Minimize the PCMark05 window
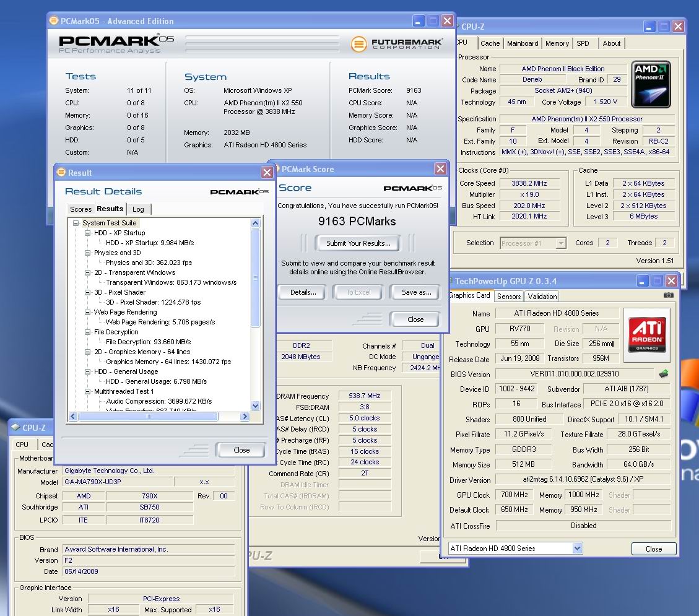Viewport: 699px width, 616px height. [x=418, y=21]
